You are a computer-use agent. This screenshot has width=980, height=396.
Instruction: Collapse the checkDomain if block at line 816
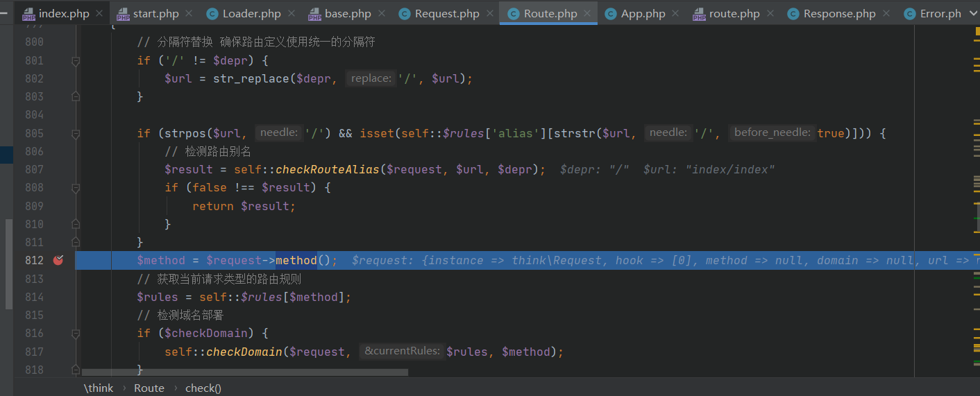click(76, 334)
